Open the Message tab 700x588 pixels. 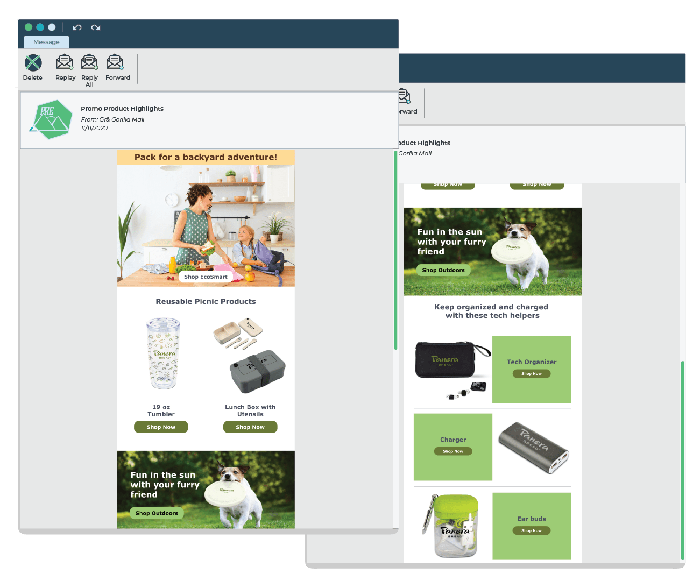coord(46,42)
